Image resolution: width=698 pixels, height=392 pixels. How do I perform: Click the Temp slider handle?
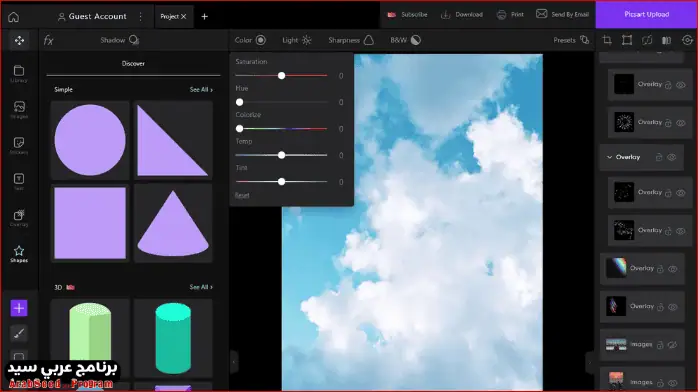click(x=281, y=155)
